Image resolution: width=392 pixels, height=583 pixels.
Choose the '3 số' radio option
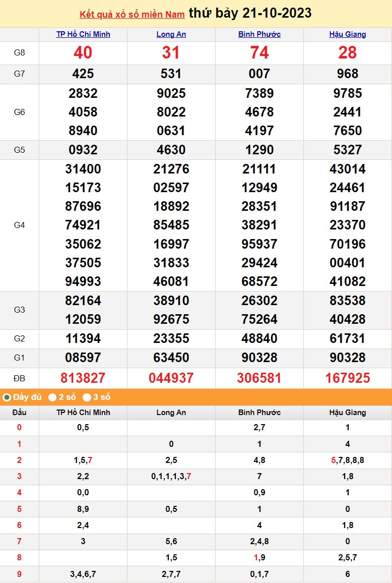(87, 397)
